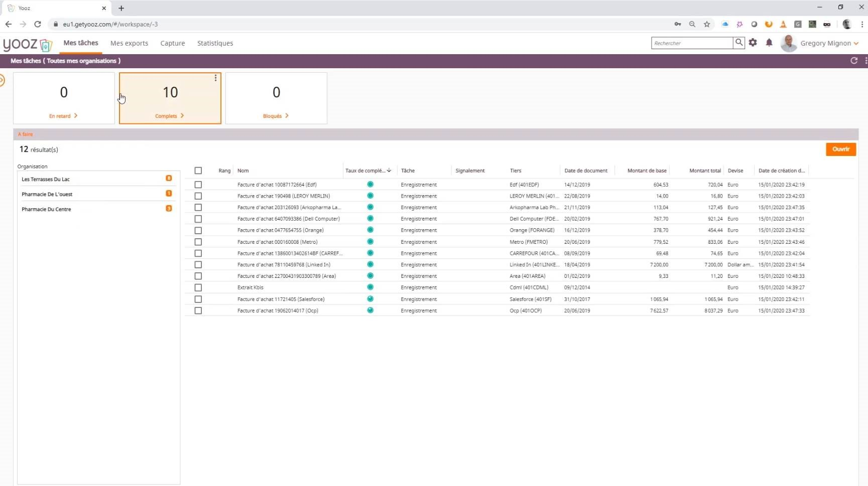Click into the Rechercher search field

click(x=692, y=43)
